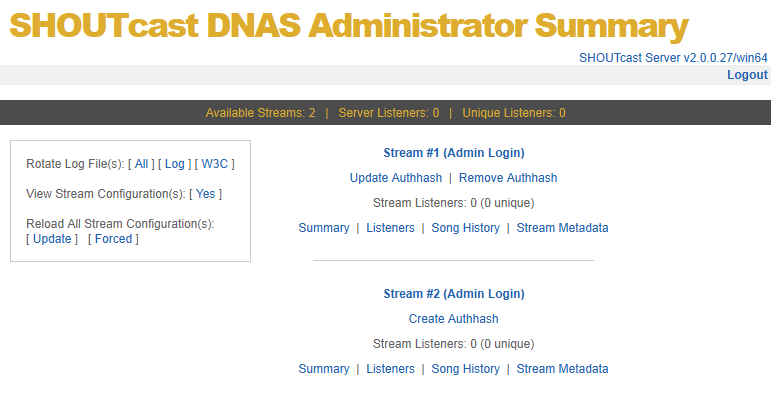Open Stream #1 Admin Login

[x=454, y=153]
